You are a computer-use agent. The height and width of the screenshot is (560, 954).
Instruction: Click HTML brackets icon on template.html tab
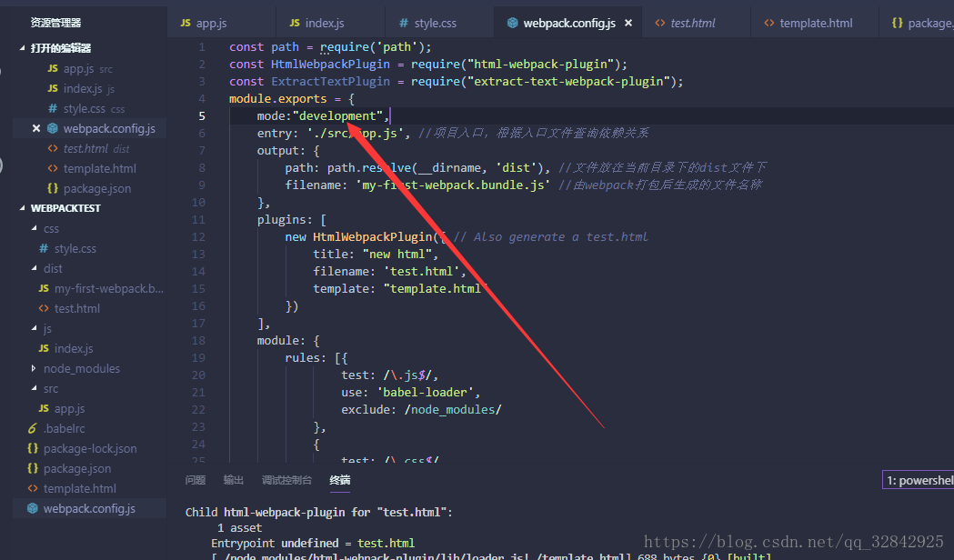click(x=769, y=23)
